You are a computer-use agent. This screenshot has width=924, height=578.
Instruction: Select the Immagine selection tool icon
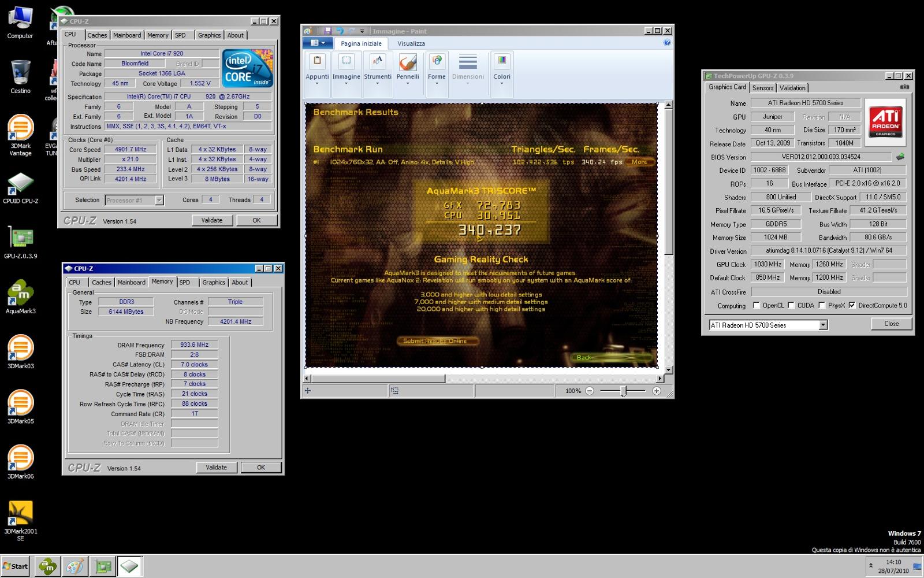[346, 61]
